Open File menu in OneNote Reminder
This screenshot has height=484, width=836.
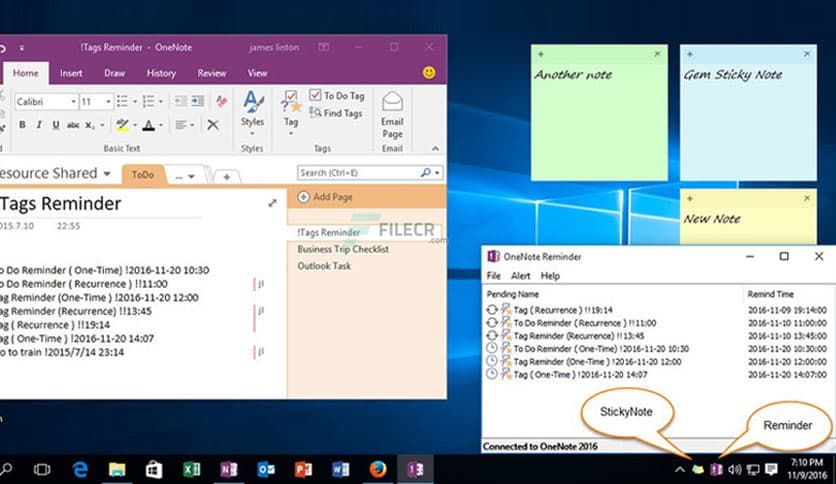coord(494,276)
